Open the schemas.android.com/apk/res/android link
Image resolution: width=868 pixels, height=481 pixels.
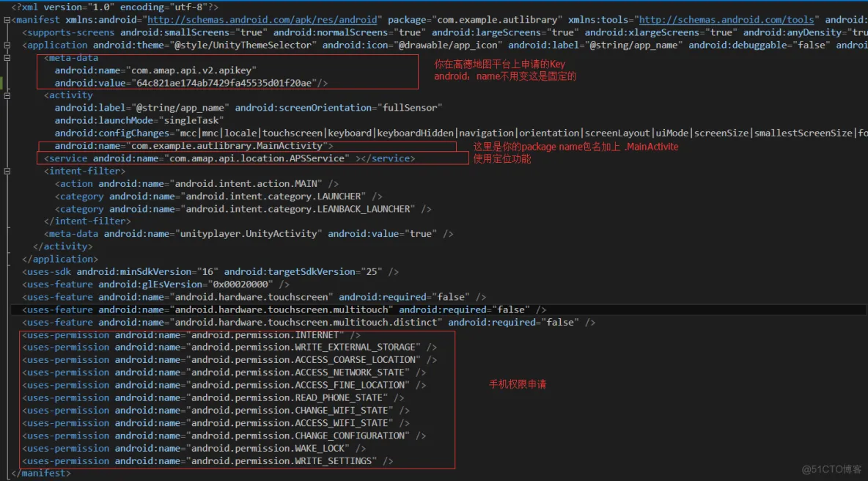tap(262, 20)
